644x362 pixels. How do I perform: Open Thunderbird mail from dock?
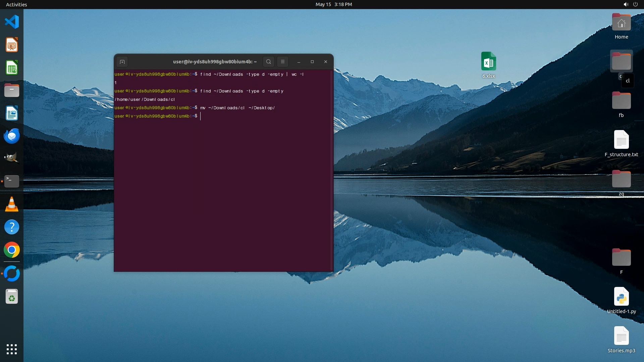pos(12,136)
